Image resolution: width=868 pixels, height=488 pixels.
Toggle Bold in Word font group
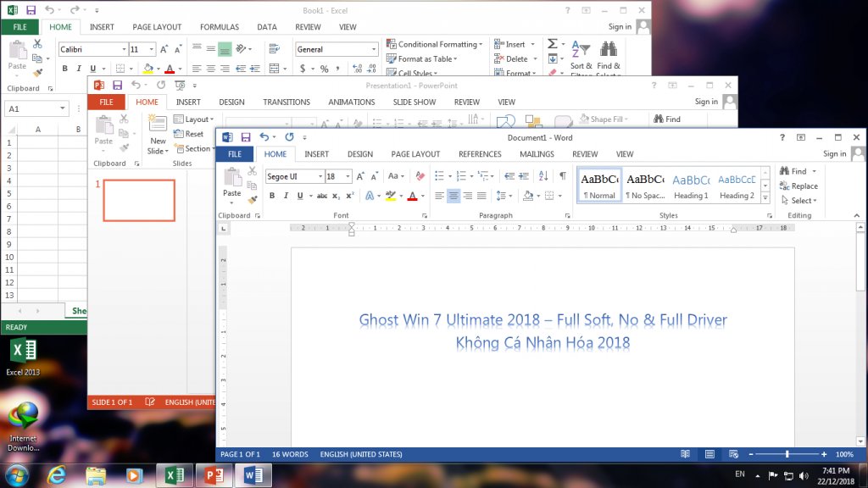[x=272, y=196]
